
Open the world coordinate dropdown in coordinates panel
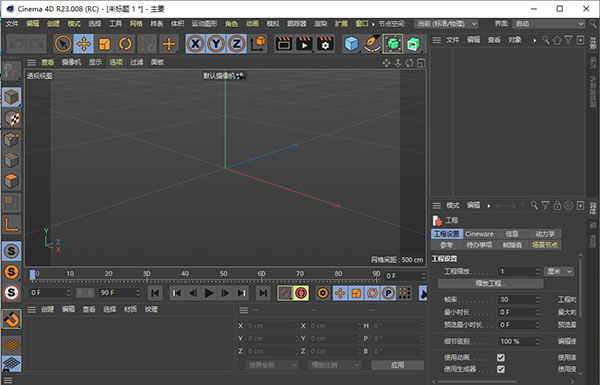coord(271,365)
